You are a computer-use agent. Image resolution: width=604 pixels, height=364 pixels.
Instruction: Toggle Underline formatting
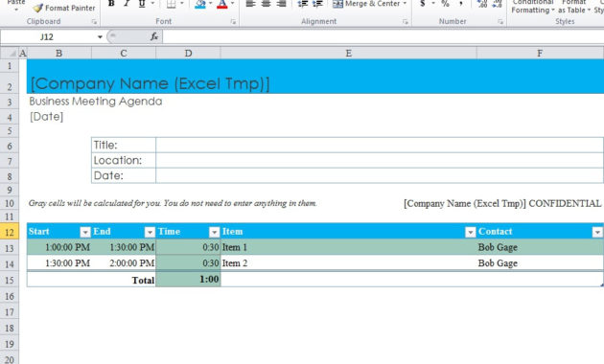point(142,4)
